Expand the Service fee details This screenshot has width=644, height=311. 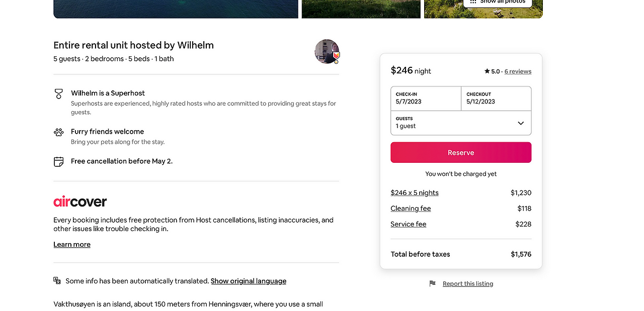(409, 224)
